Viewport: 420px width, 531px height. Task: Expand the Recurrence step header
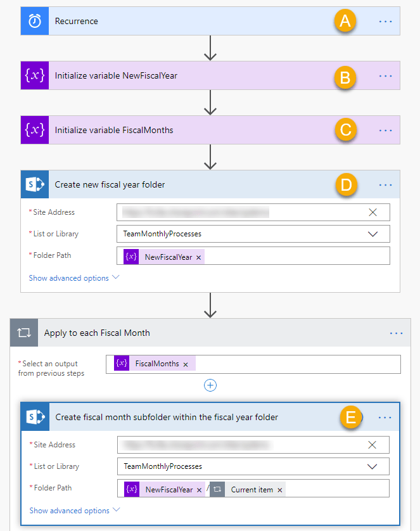(x=210, y=21)
